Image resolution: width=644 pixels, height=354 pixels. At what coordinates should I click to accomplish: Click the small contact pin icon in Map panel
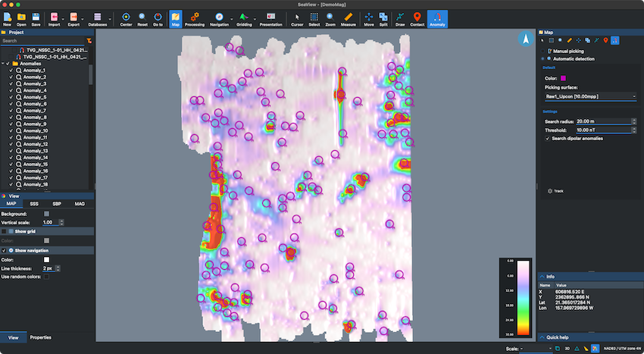click(x=605, y=40)
